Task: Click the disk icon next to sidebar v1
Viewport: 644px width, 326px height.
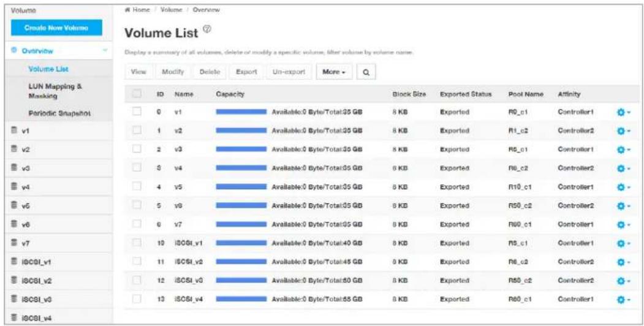Action: coord(13,131)
